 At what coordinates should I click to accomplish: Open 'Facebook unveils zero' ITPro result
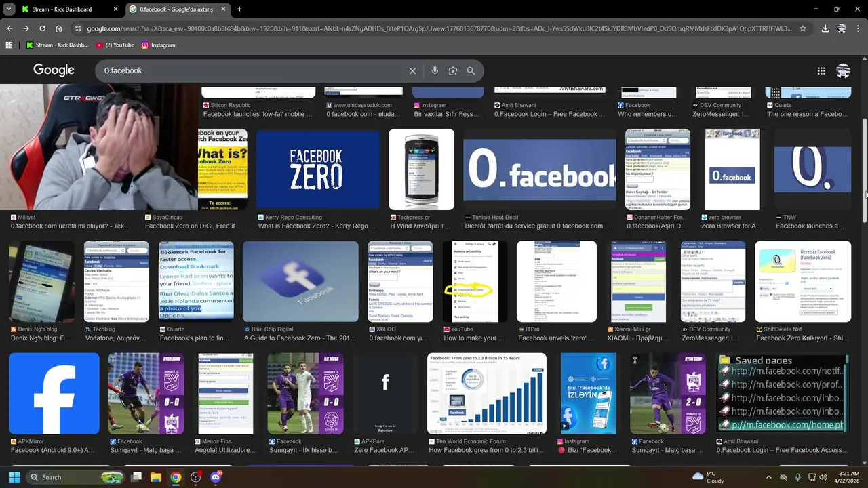click(557, 338)
